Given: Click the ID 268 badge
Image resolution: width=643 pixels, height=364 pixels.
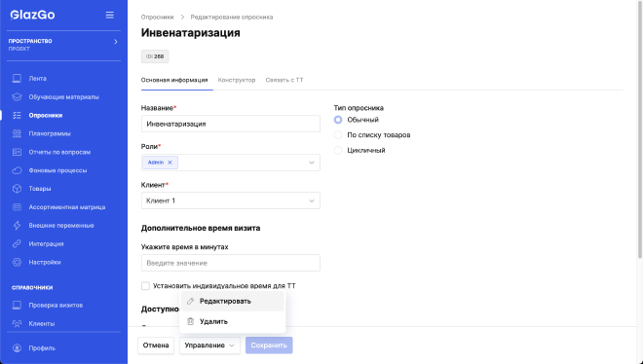Looking at the screenshot, I should (155, 56).
